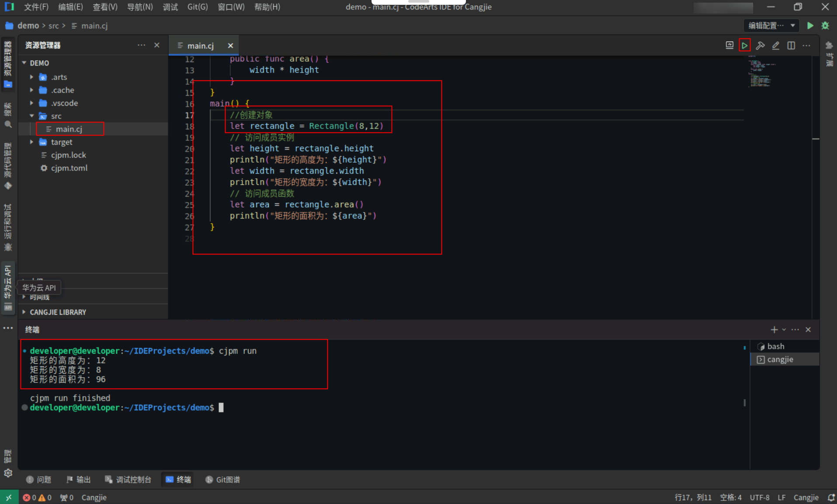Select the bash terminal session
Screen dimensions: 837x504
pos(785,346)
